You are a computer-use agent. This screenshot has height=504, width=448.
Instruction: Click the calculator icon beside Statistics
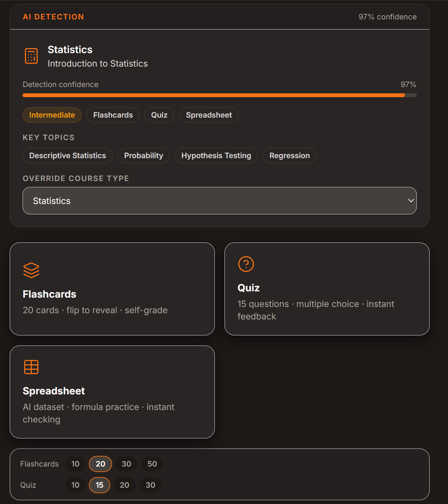click(x=31, y=56)
